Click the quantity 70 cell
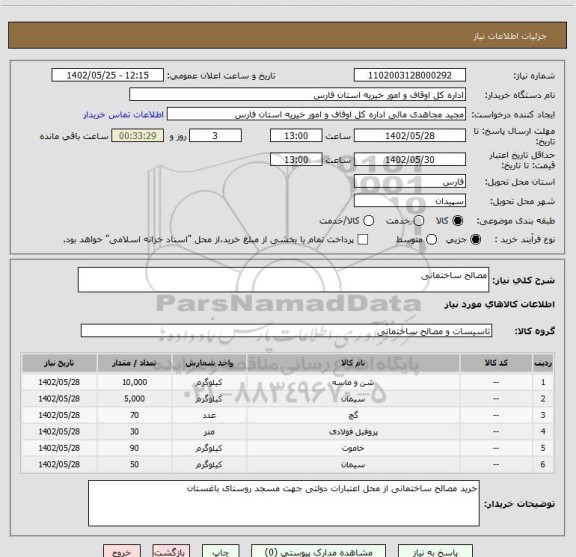The image size is (576, 557). tap(134, 415)
